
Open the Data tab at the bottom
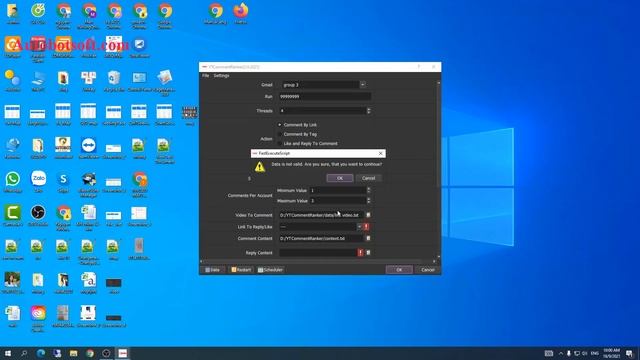click(213, 270)
